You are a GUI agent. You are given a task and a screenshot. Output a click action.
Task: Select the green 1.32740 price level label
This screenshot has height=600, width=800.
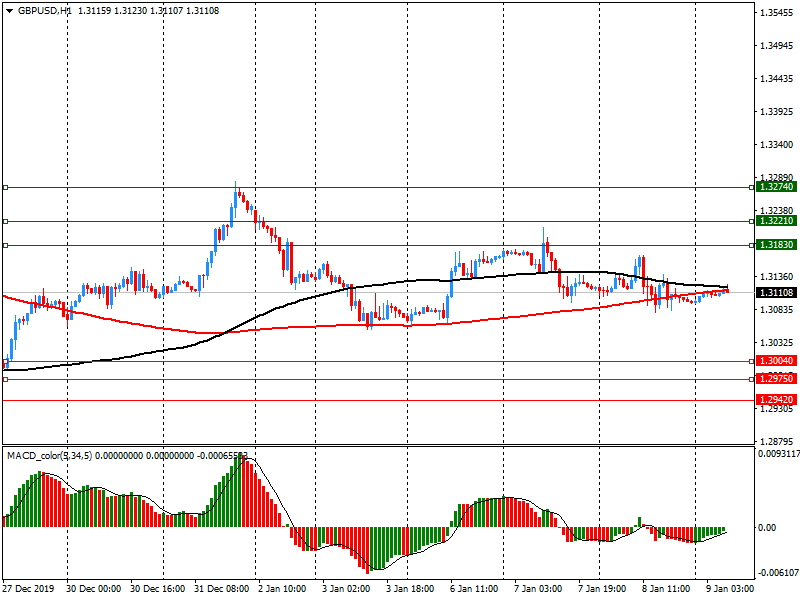776,187
